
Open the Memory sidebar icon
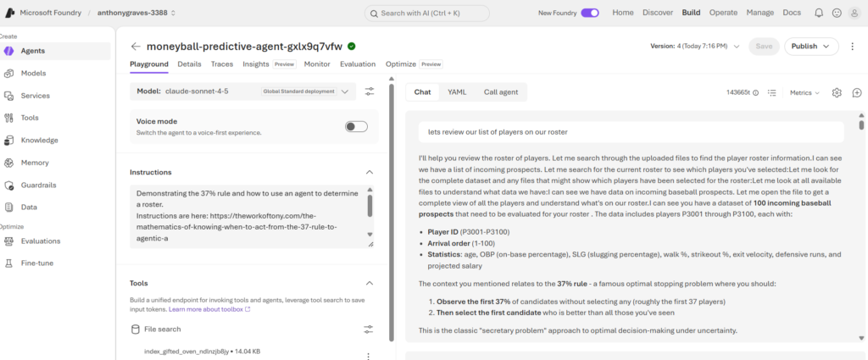point(8,163)
